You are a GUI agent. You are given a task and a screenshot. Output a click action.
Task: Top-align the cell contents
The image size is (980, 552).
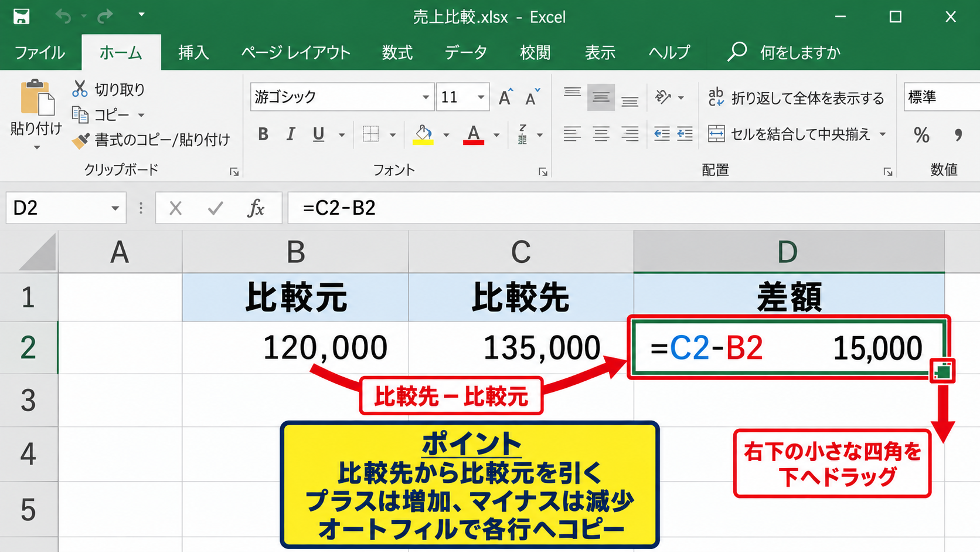coord(572,93)
